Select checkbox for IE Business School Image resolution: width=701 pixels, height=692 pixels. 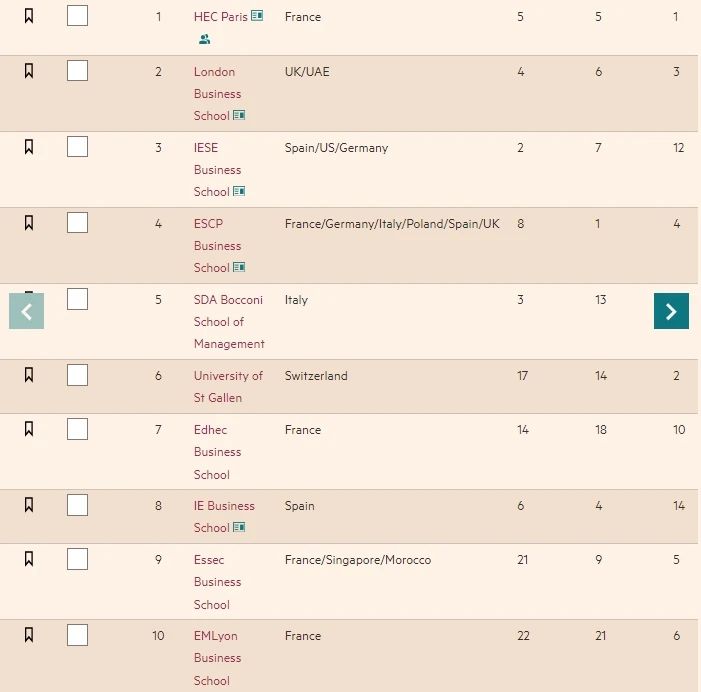coord(77,505)
